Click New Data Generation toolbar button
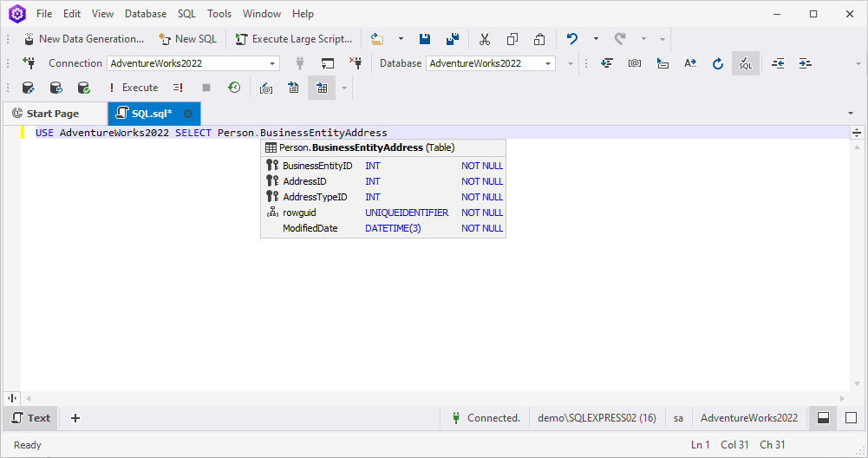The width and height of the screenshot is (868, 458). point(83,39)
